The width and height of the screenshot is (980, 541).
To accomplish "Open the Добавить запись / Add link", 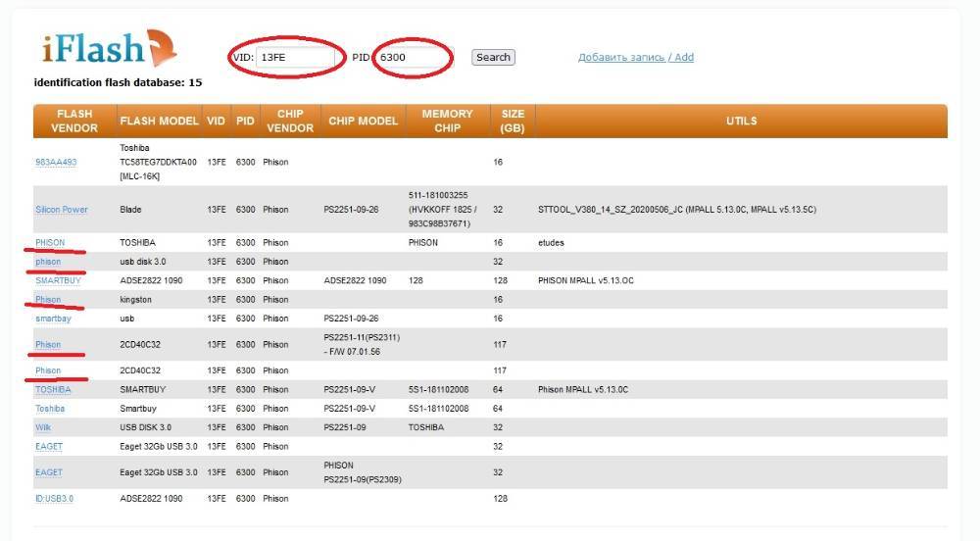I will point(636,58).
